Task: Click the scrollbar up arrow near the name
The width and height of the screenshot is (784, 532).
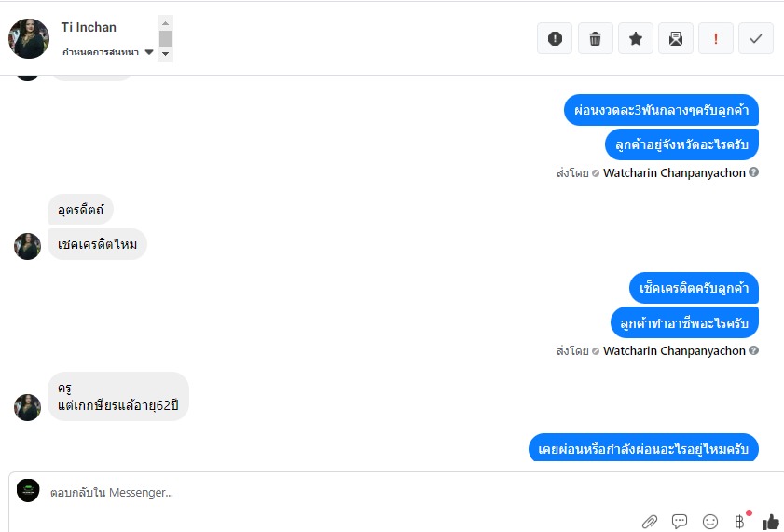Action: [x=166, y=23]
